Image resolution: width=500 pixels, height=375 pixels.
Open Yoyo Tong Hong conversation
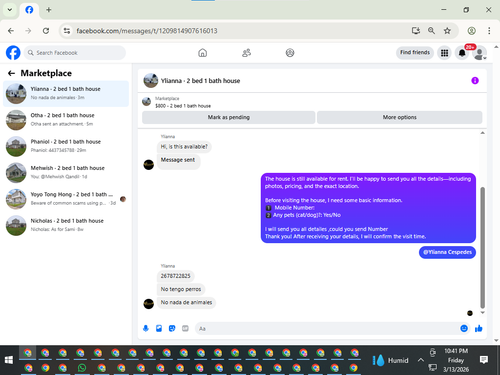[x=66, y=199]
